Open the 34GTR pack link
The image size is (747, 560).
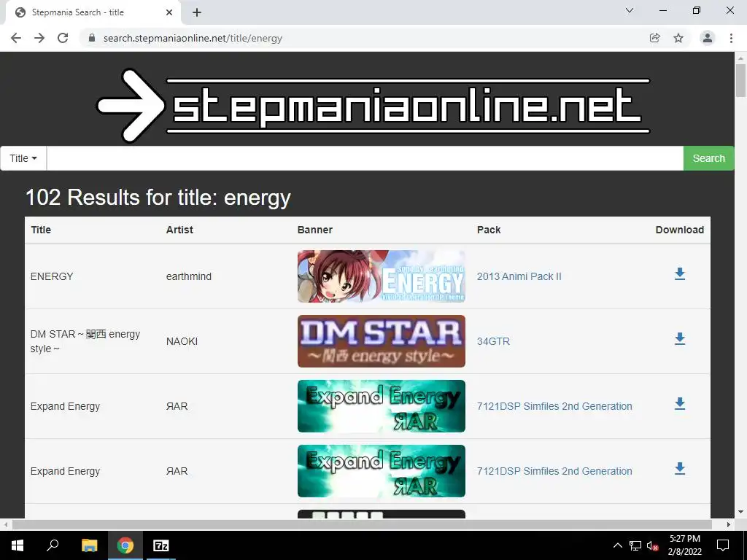coord(493,341)
